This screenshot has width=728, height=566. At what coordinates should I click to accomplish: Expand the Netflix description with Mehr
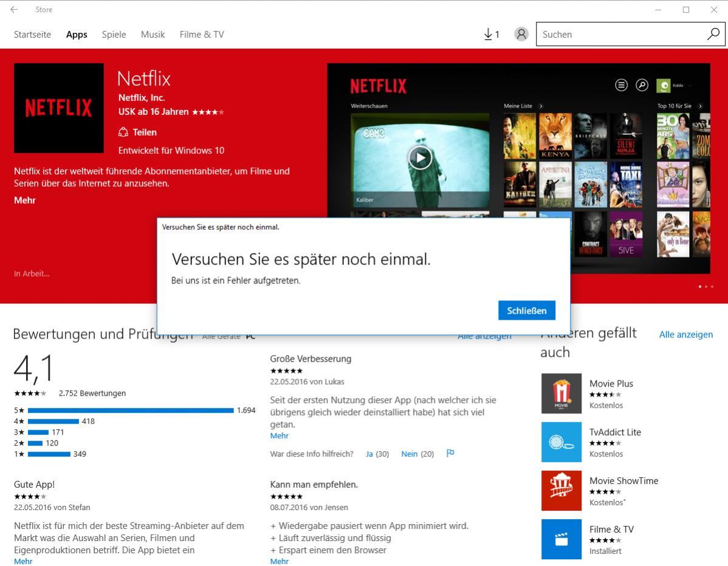pyautogui.click(x=24, y=200)
